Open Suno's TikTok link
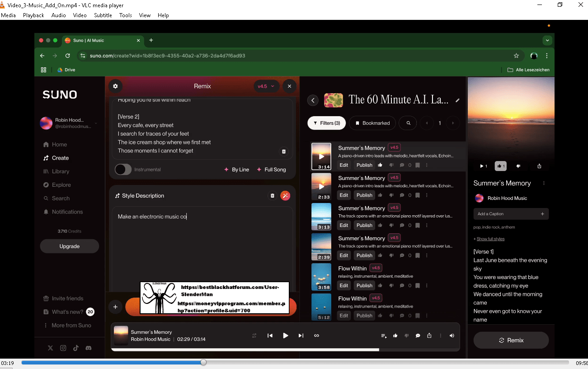The width and height of the screenshot is (588, 369). (76, 348)
